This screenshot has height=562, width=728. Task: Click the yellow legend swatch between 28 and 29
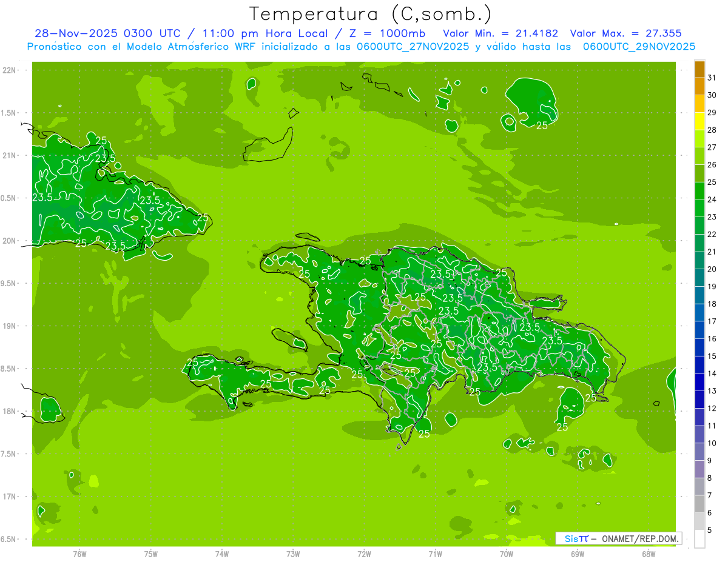(699, 121)
